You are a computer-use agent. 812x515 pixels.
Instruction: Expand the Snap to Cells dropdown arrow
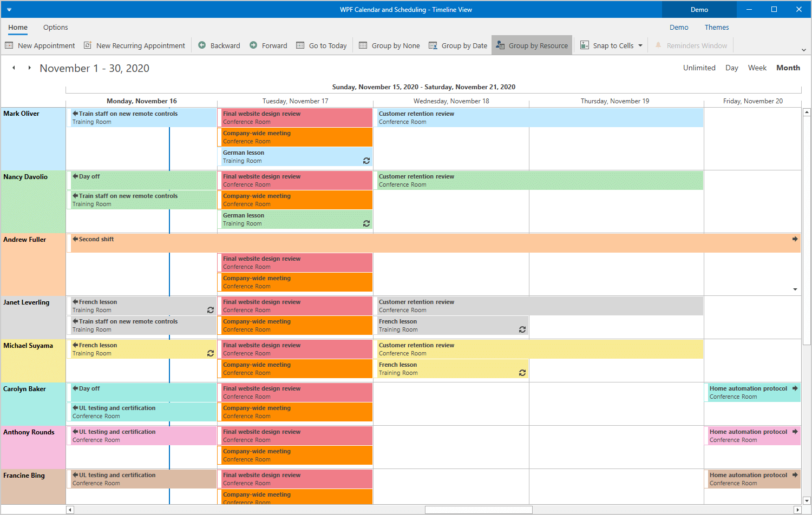click(x=640, y=45)
